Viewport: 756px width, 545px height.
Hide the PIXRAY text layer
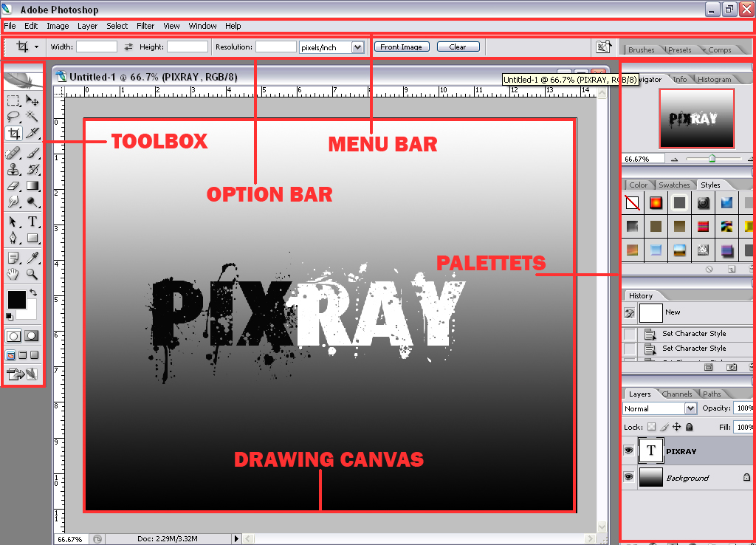(629, 450)
